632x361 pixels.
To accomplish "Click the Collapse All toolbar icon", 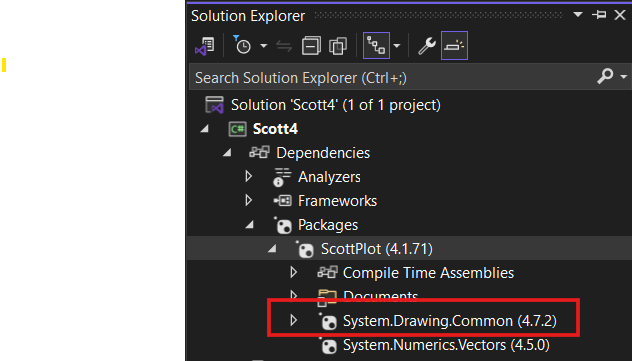I will pos(311,46).
